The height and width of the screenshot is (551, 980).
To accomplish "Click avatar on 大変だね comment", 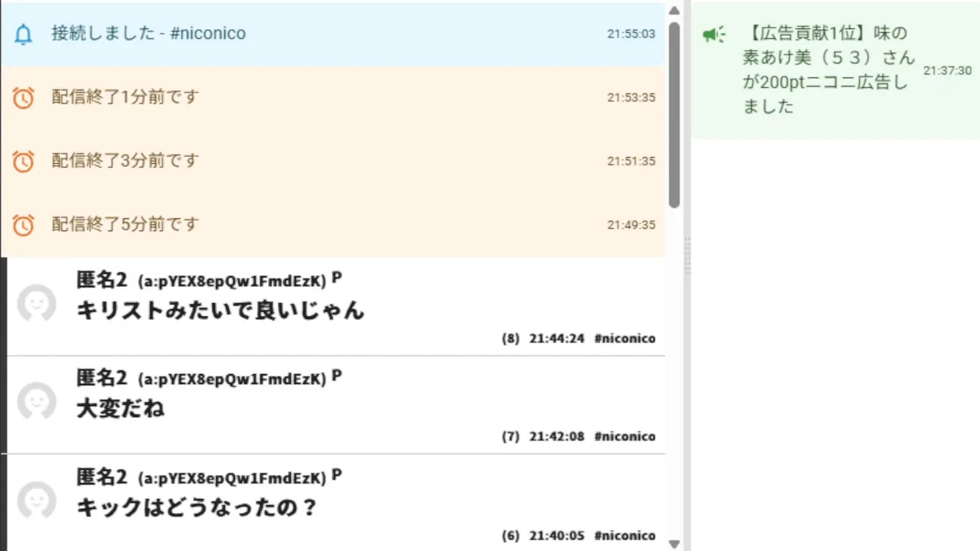I will pos(37,402).
